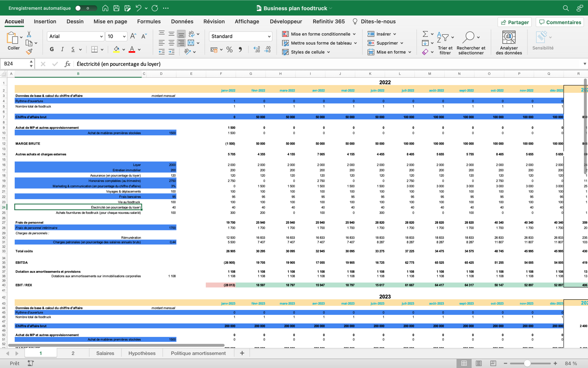Click the Cut scissors icon
The height and width of the screenshot is (368, 588).
click(x=29, y=34)
